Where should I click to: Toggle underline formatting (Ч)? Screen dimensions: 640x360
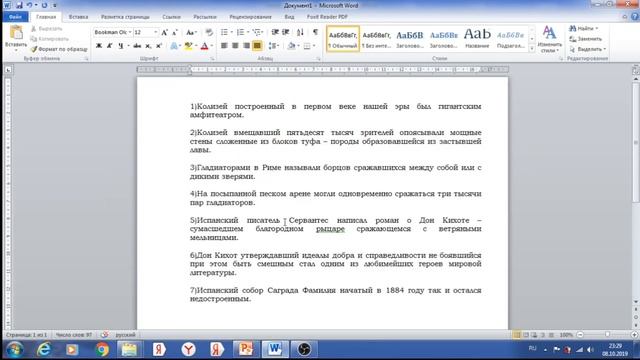point(120,46)
